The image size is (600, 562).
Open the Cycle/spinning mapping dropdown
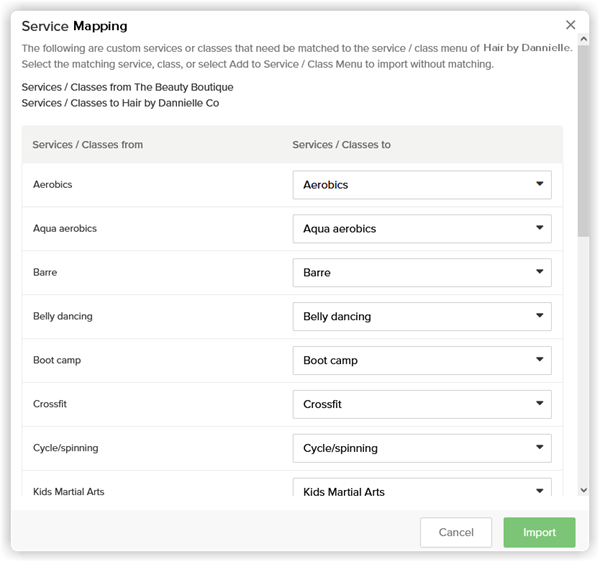pos(422,448)
